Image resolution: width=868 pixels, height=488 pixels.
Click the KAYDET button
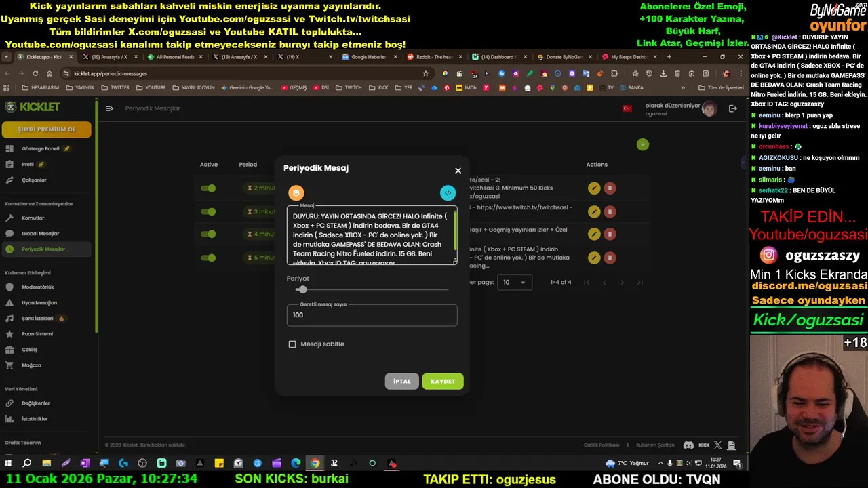click(x=443, y=381)
